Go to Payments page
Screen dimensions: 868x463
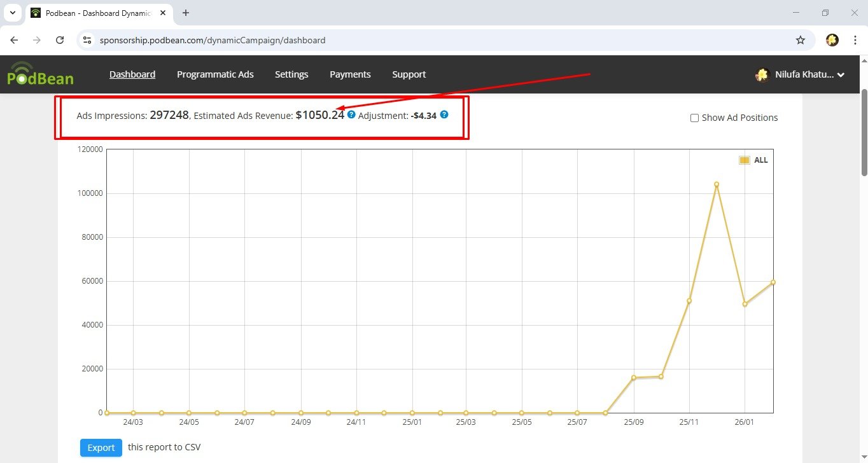(350, 74)
